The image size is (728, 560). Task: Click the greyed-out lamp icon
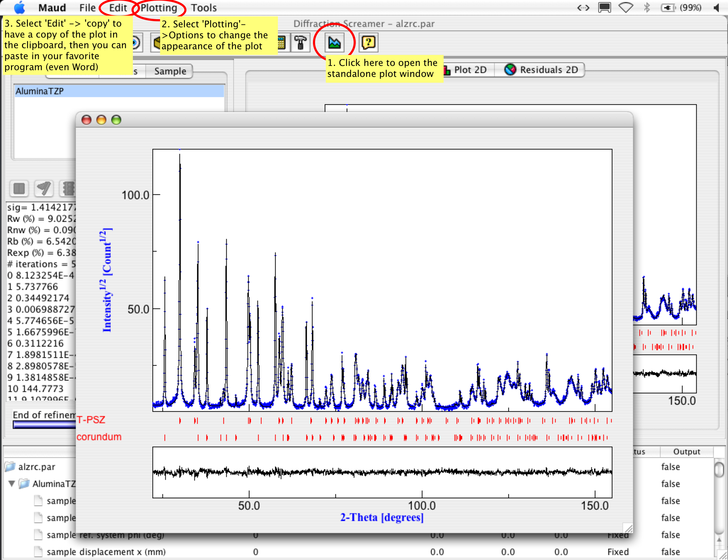tap(44, 188)
